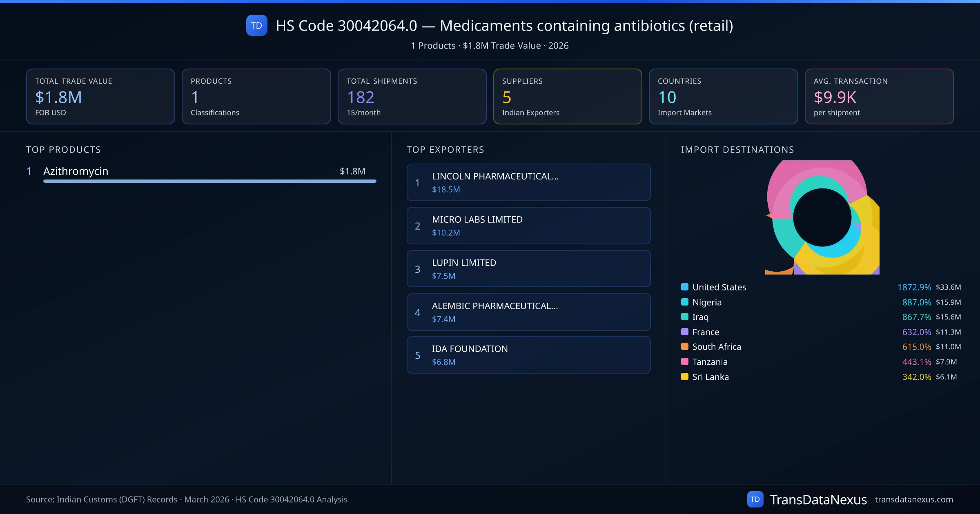Image resolution: width=980 pixels, height=514 pixels.
Task: Click the Total Trade Value stat card
Action: click(x=100, y=96)
